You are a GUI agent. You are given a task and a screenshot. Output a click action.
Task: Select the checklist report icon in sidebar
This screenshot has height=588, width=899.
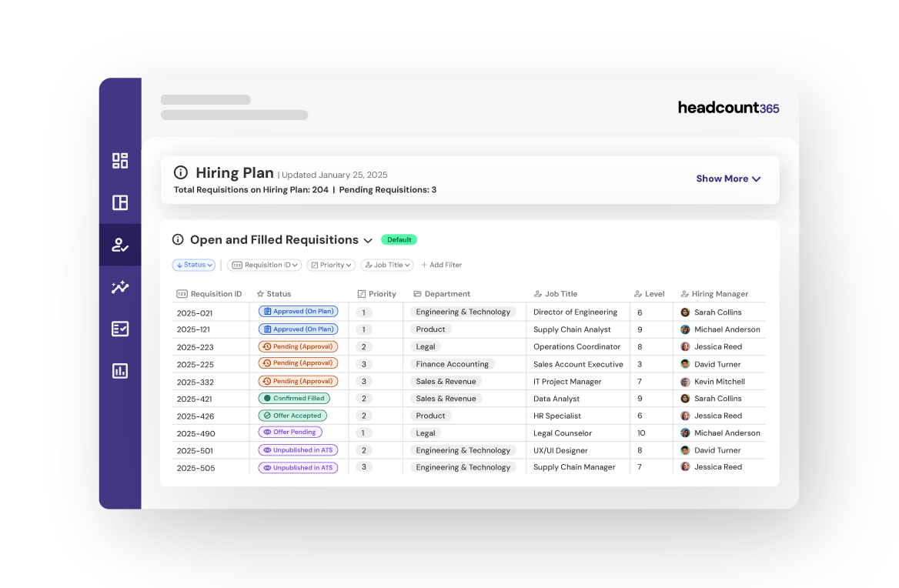pos(120,328)
